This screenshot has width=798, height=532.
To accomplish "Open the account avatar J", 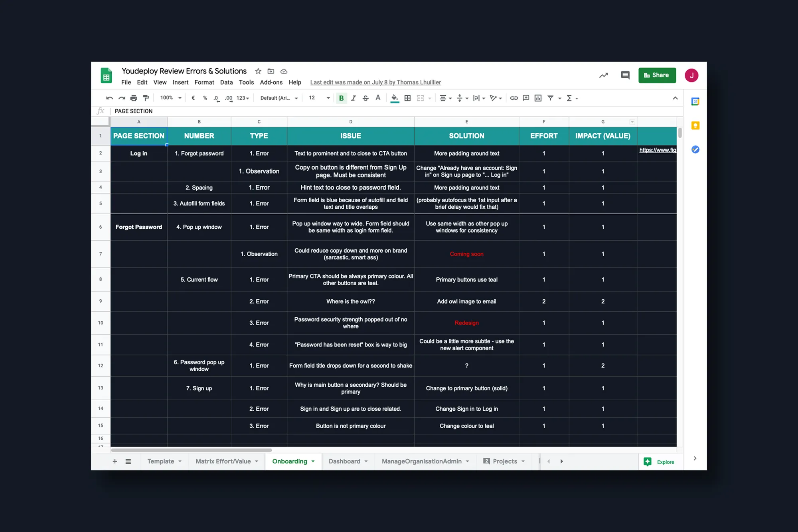I will coord(691,75).
